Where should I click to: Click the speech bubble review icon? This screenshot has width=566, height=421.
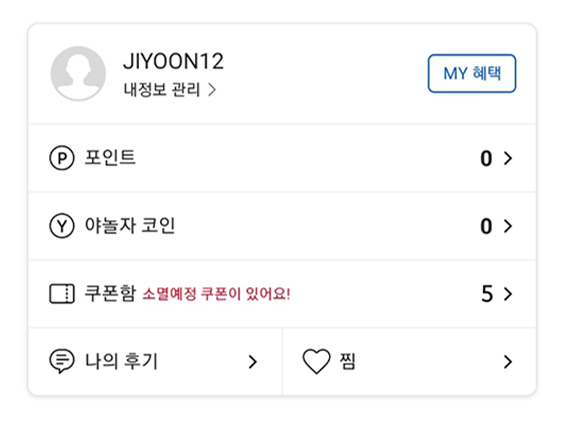(x=62, y=361)
